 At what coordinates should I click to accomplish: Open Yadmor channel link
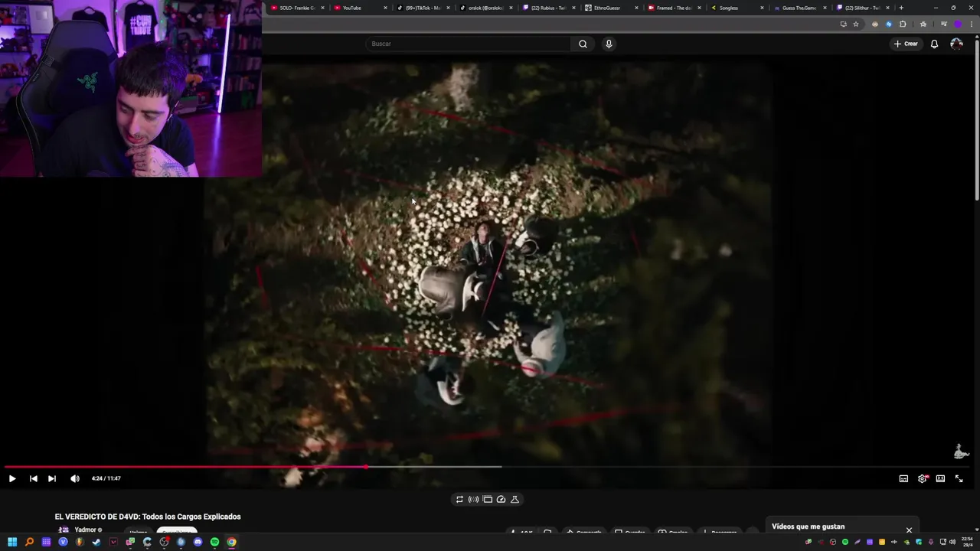(x=85, y=530)
